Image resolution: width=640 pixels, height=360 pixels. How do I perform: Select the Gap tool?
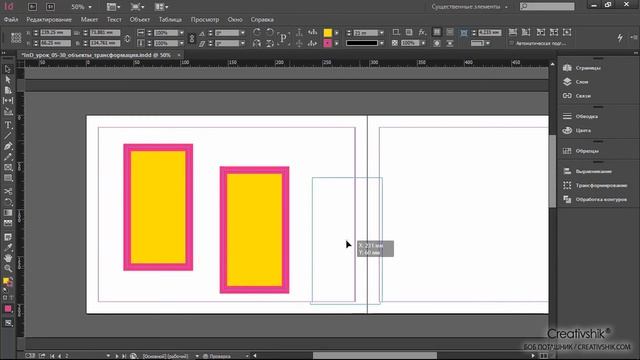point(8,100)
